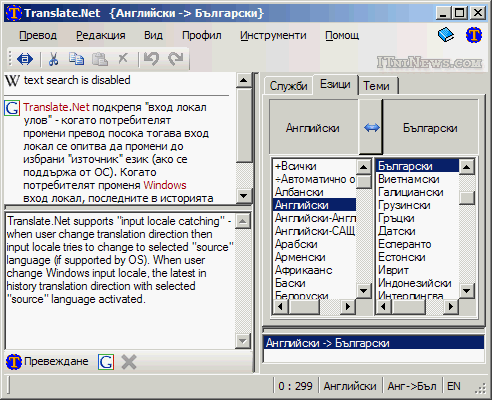Select Английски-Англ in source list

[x=314, y=218]
